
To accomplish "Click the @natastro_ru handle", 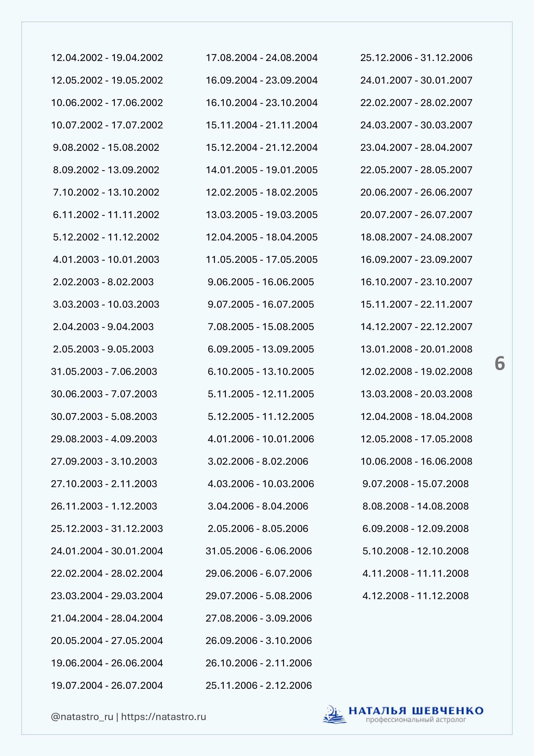I will point(82,717).
